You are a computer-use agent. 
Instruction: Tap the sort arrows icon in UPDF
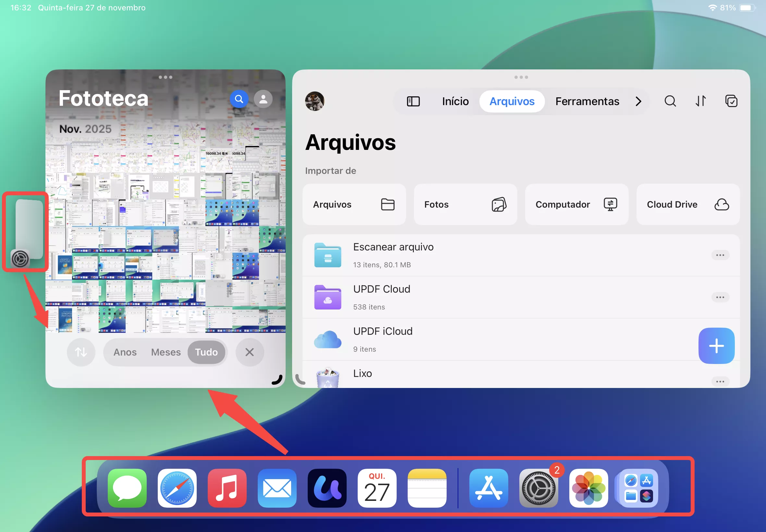point(701,101)
